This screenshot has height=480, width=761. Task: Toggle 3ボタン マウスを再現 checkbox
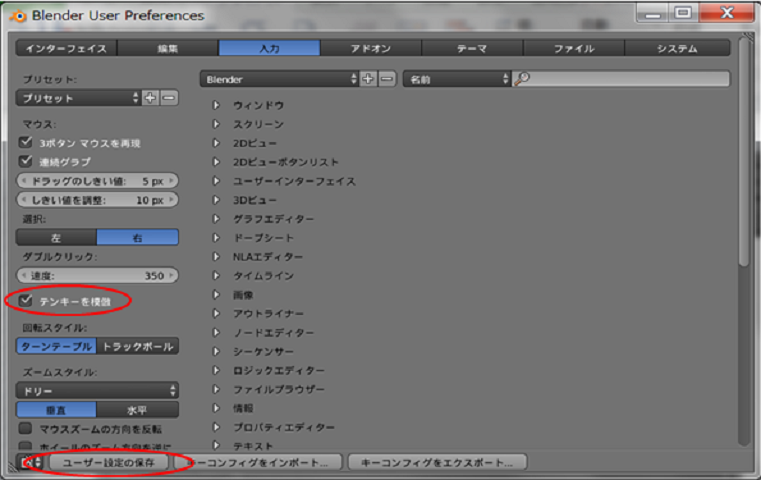point(27,142)
